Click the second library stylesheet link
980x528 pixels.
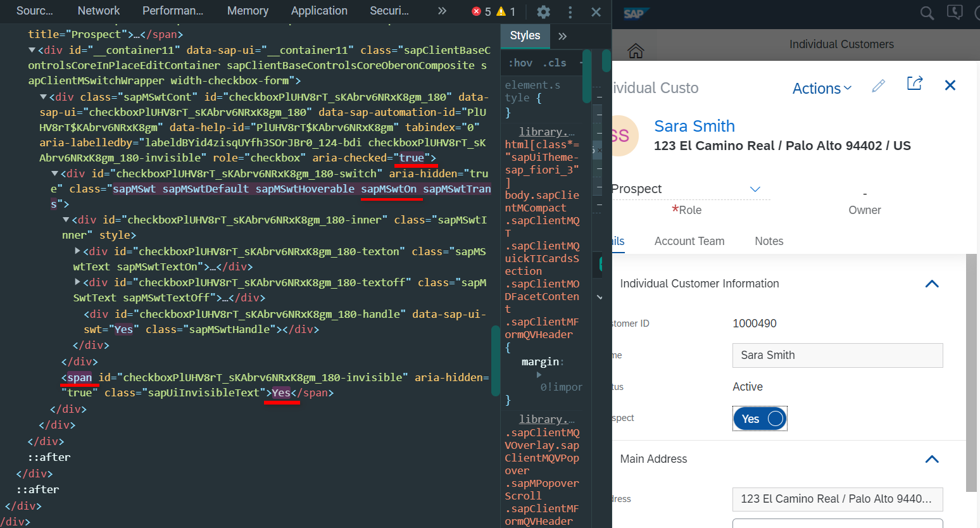(x=547, y=419)
